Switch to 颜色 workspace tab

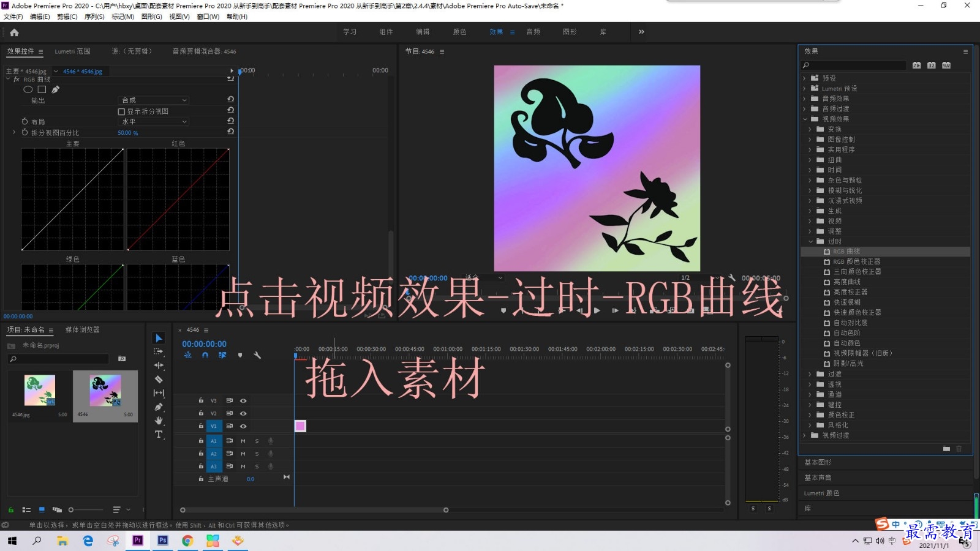click(x=459, y=32)
